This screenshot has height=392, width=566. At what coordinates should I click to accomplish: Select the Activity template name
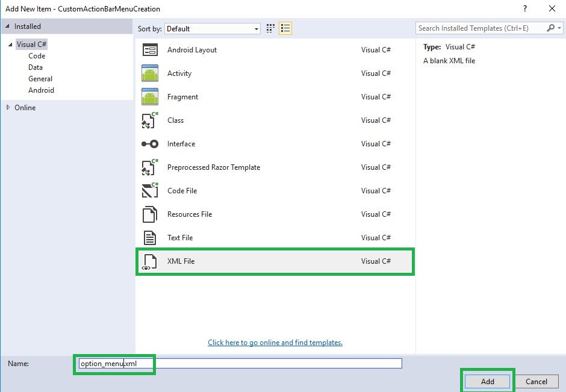179,73
